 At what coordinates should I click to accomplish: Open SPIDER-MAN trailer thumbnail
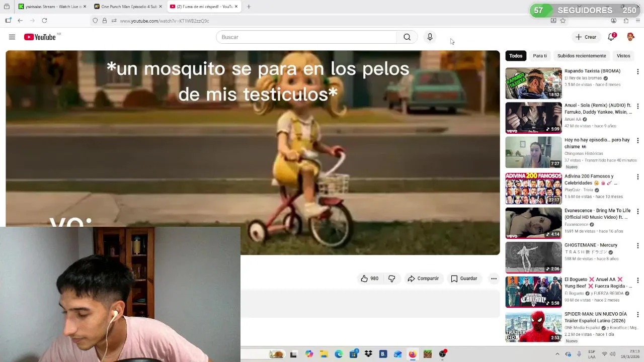pyautogui.click(x=533, y=326)
